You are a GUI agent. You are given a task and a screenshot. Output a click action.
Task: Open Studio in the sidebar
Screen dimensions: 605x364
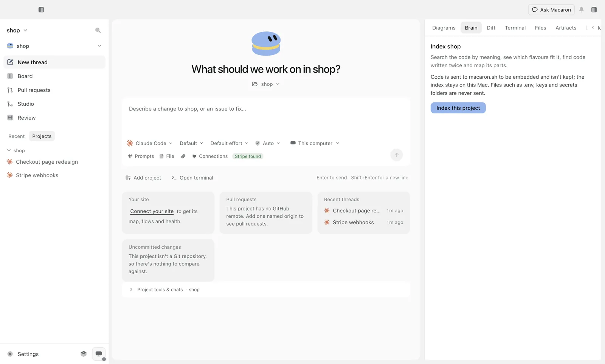54,104
